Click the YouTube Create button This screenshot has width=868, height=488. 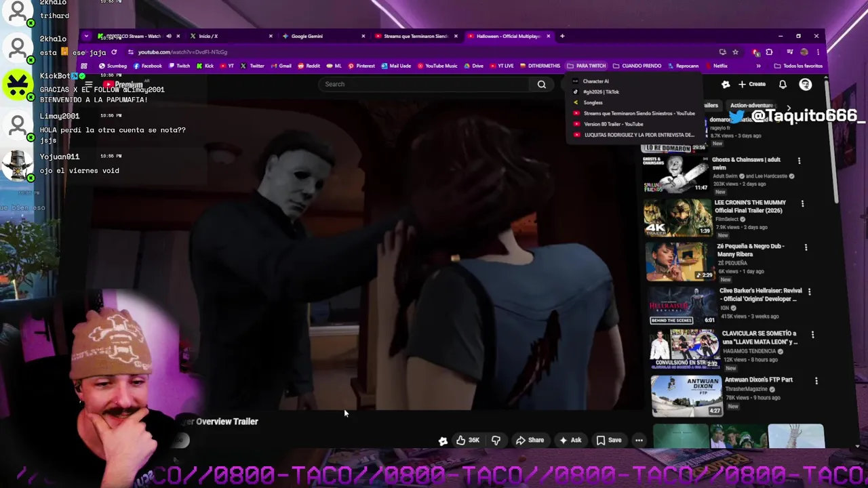[752, 84]
